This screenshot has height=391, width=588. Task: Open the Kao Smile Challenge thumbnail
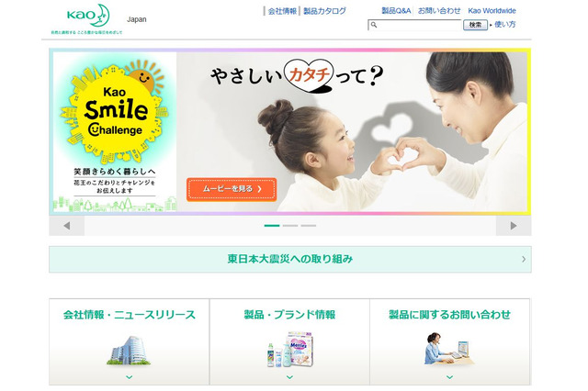click(x=115, y=132)
